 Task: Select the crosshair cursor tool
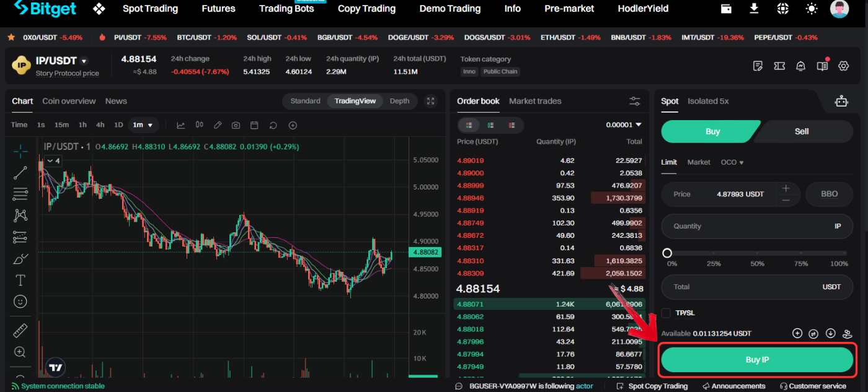pos(20,150)
